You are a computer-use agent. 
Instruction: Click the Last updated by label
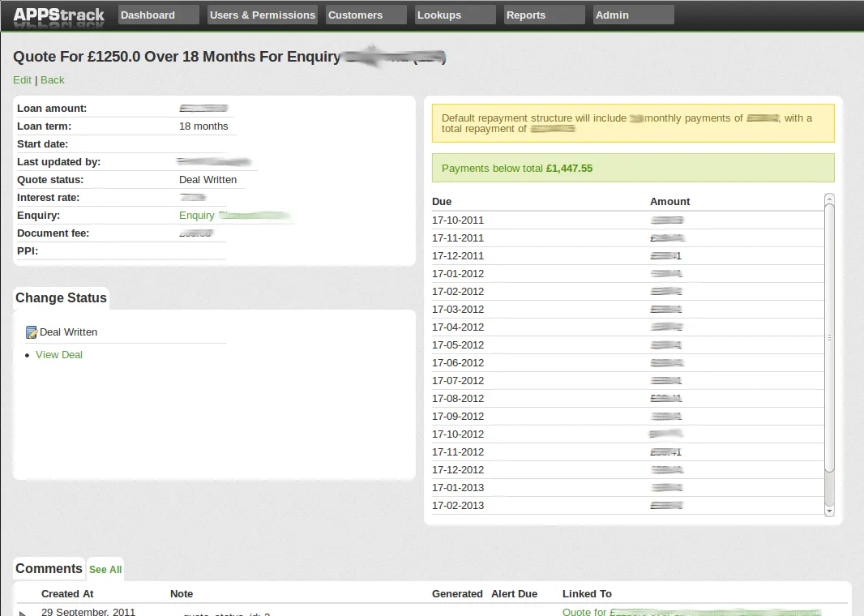(x=58, y=162)
